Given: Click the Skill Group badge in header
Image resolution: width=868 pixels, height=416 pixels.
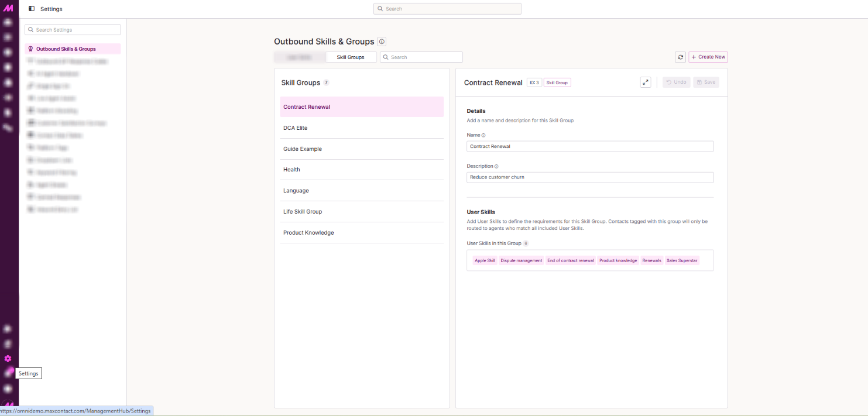Looking at the screenshot, I should (557, 82).
